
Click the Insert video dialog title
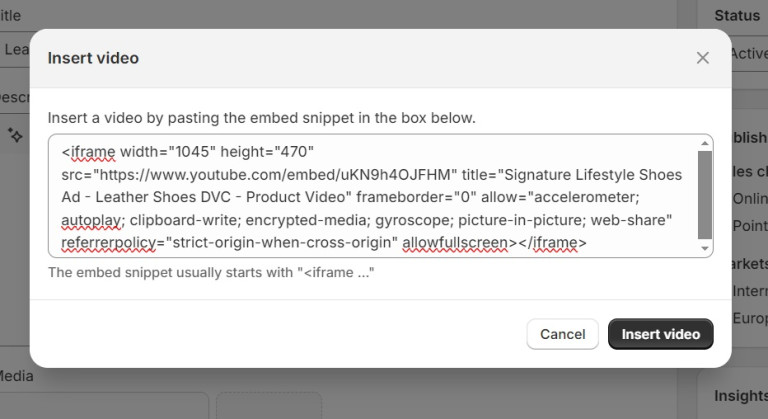pos(93,58)
